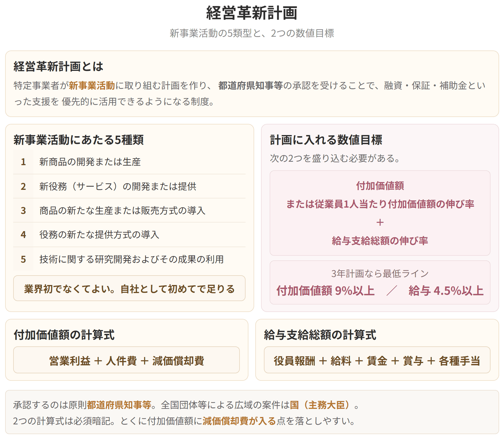Click highlighted 新事業活動 in the intro paragraph
Image resolution: width=504 pixels, height=439 pixels.
(x=92, y=85)
